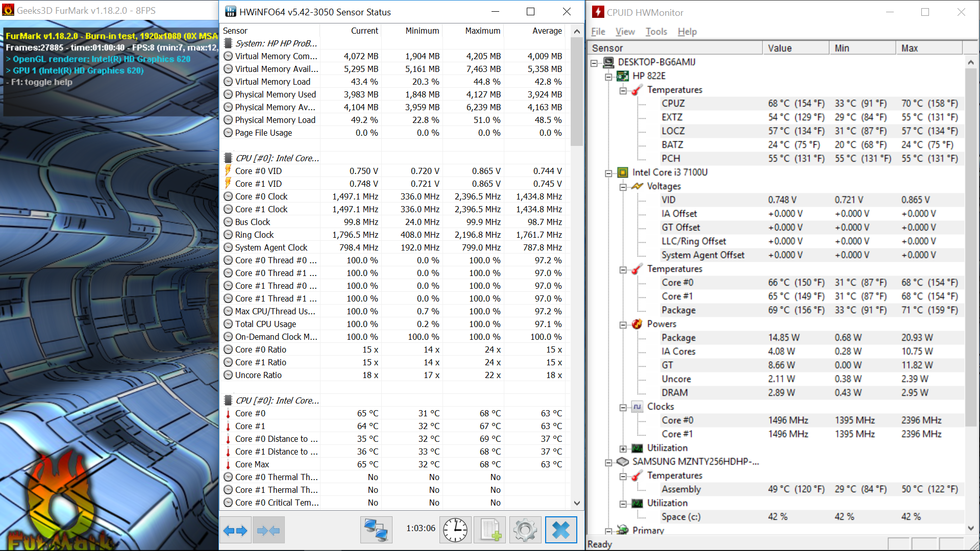Select the System Agent Clock row
This screenshot has height=551, width=980.
coord(395,247)
